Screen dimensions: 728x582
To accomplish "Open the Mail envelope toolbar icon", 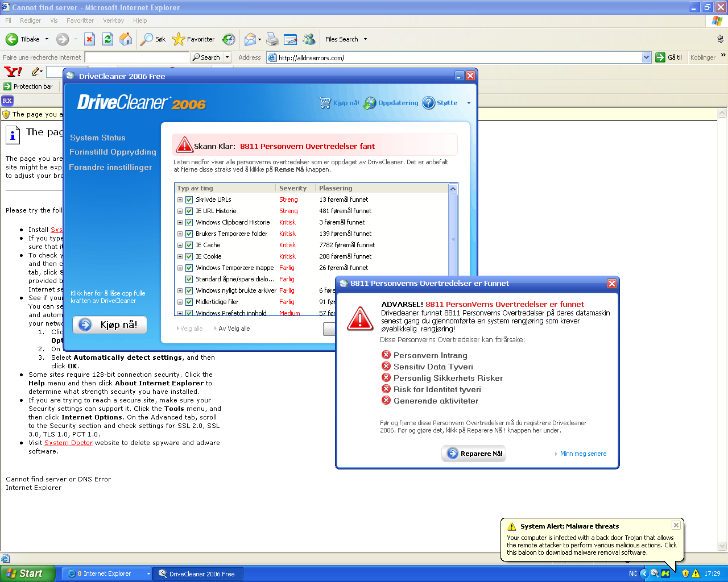I will [x=250, y=39].
